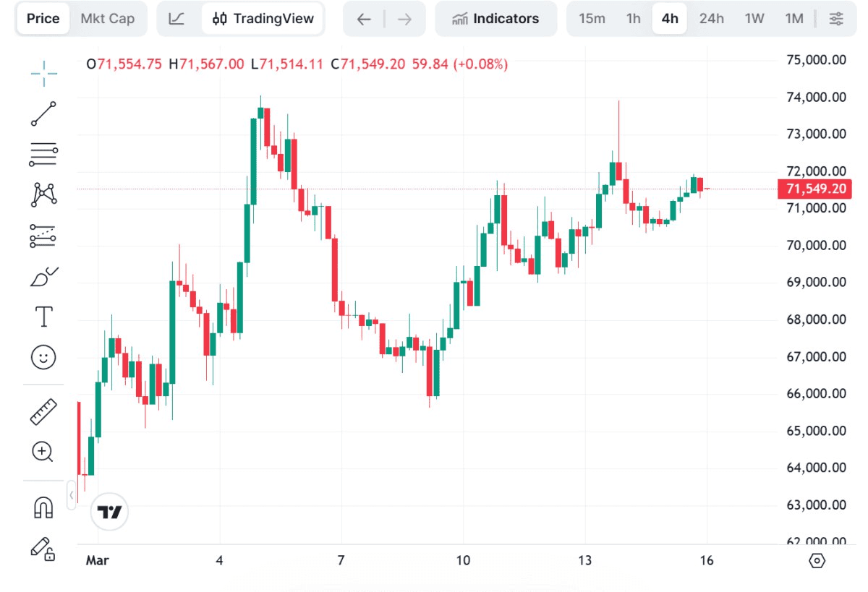Expand the collapsed left drawing toolbar handle
868x592 pixels.
(72, 495)
